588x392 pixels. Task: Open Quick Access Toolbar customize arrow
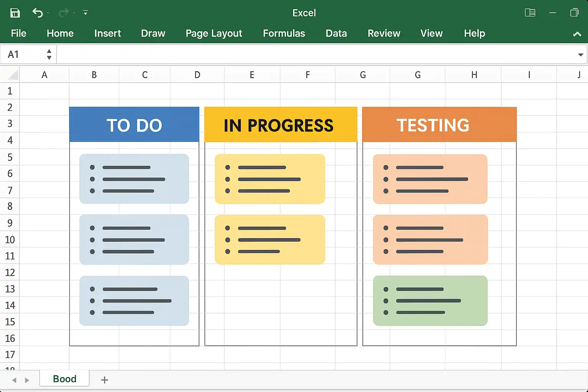click(x=85, y=13)
